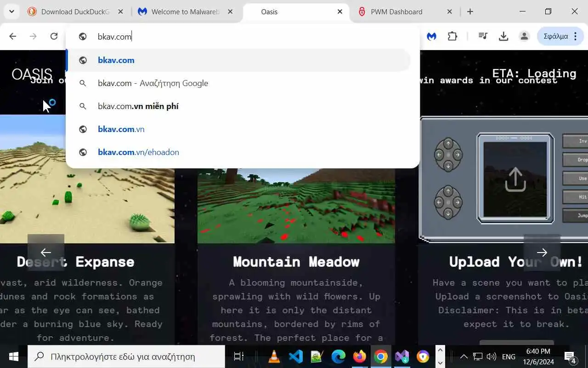The height and width of the screenshot is (368, 588).
Task: Click the forward navigation arrow
Action: coord(33,36)
